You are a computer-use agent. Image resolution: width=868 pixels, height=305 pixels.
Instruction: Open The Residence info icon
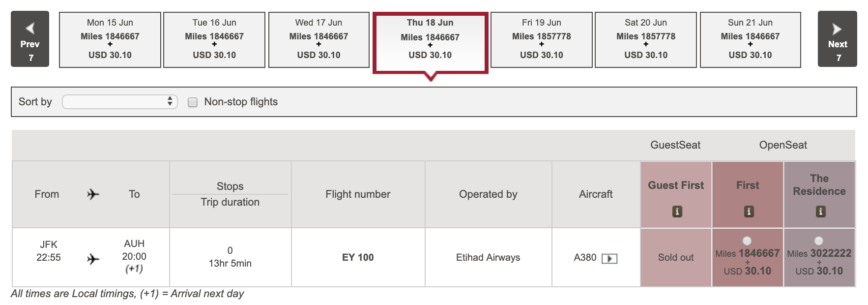(820, 212)
